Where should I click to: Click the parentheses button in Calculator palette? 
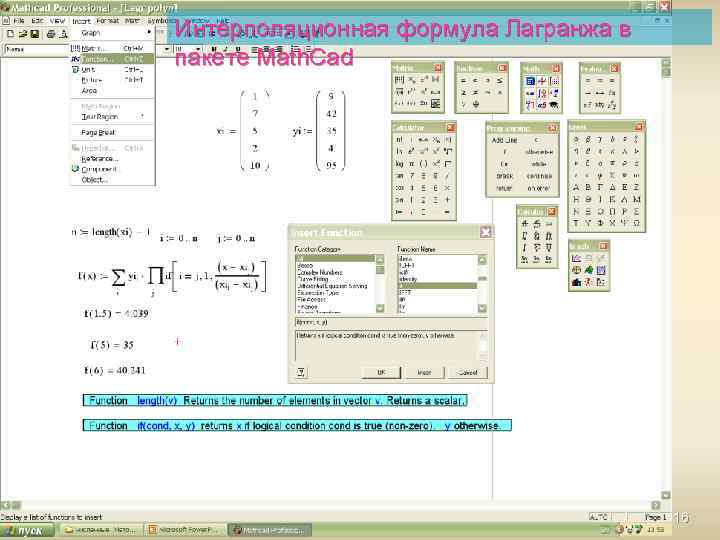(x=423, y=163)
